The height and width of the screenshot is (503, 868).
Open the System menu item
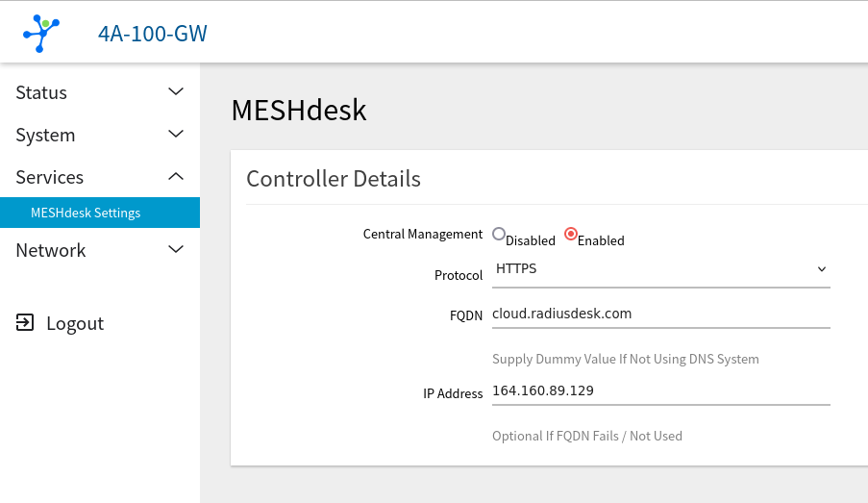point(45,135)
